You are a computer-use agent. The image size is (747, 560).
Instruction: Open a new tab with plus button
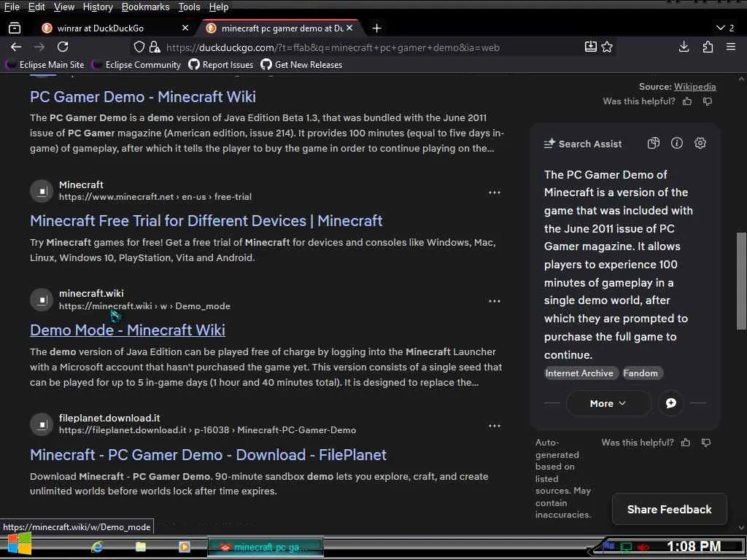(x=377, y=28)
